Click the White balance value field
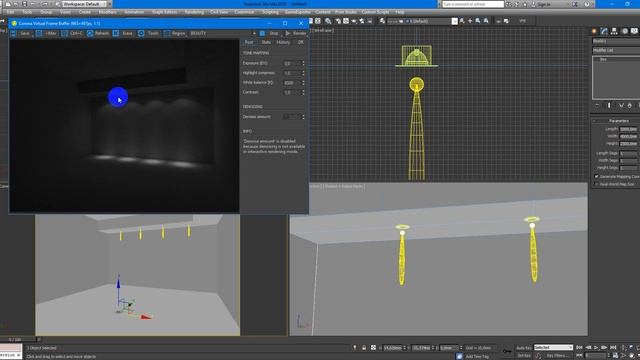 [x=292, y=82]
